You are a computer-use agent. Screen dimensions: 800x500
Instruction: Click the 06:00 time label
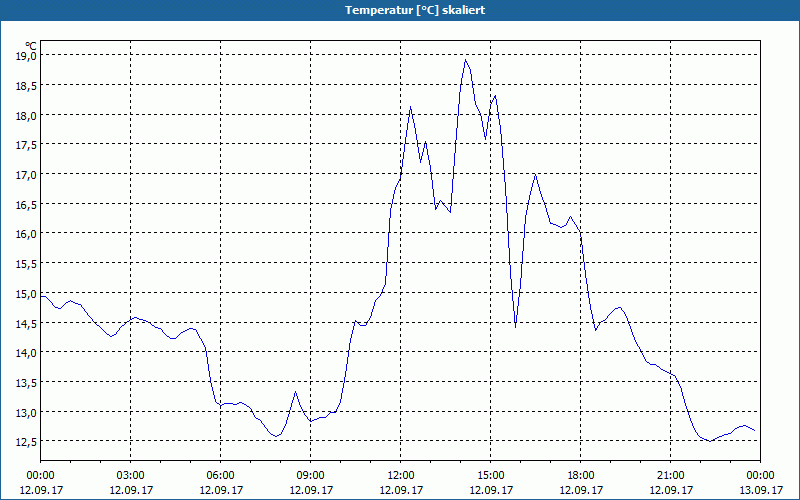pyautogui.click(x=220, y=476)
